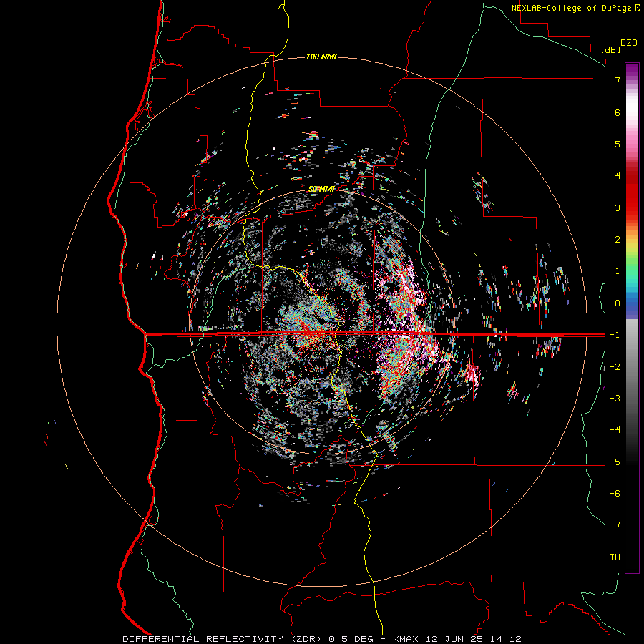This screenshot has width=644, height=644.
Task: Click the color scale label -4
Action: tap(615, 430)
